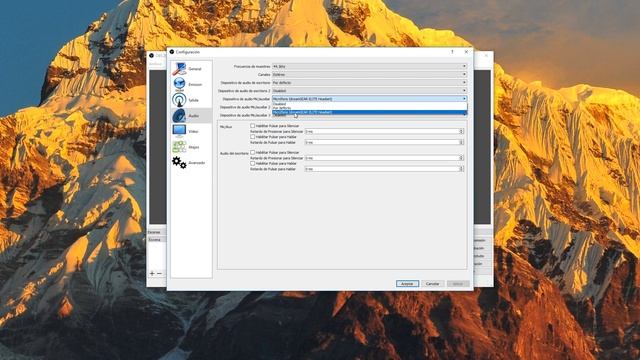This screenshot has height=360, width=640.
Task: Open Dispositivo de audio de escritorio 2 dropdown
Action: click(x=369, y=91)
